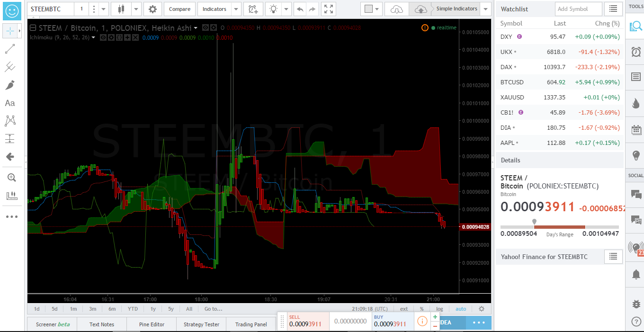
Task: Open the Text Notes tab
Action: [102, 324]
